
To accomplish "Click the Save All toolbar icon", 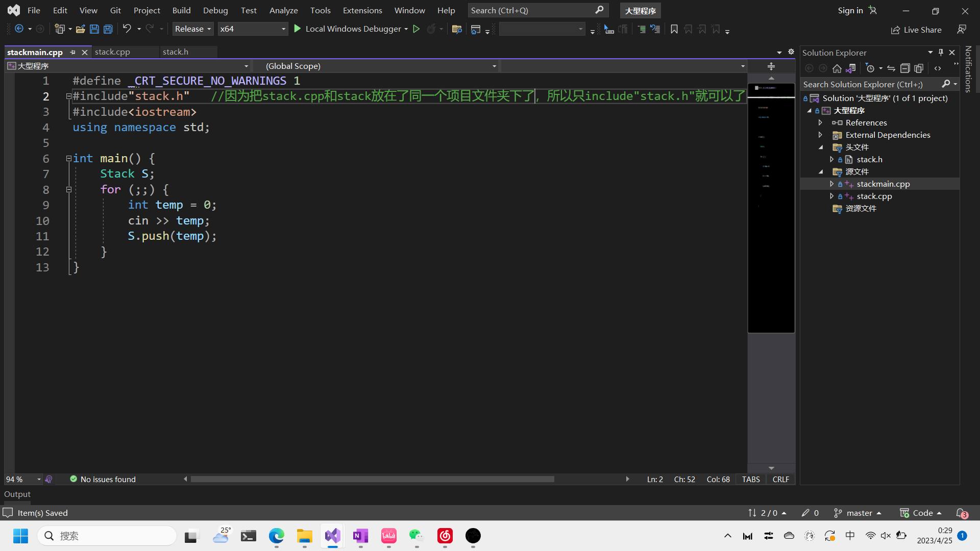I will point(108,29).
